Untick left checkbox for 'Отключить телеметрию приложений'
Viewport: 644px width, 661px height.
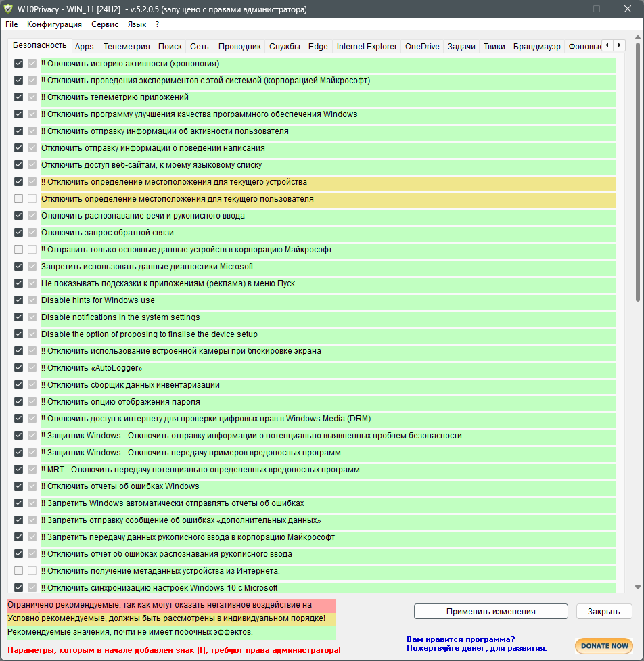click(x=18, y=97)
